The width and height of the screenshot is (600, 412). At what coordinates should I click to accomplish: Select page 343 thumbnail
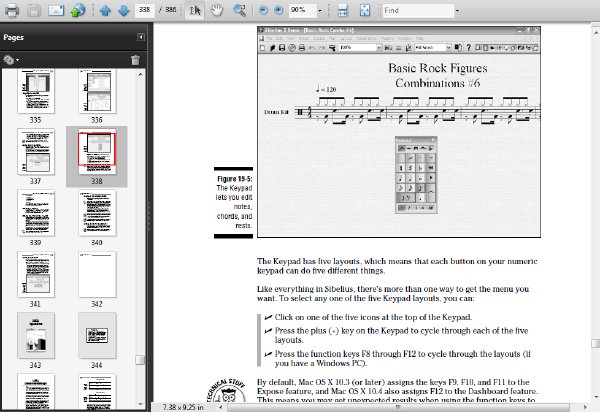coord(36,335)
